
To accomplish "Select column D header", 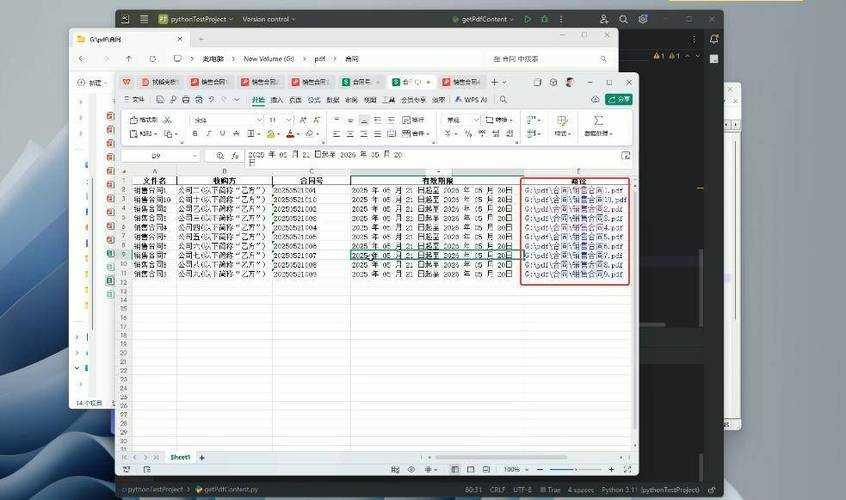I will [436, 172].
